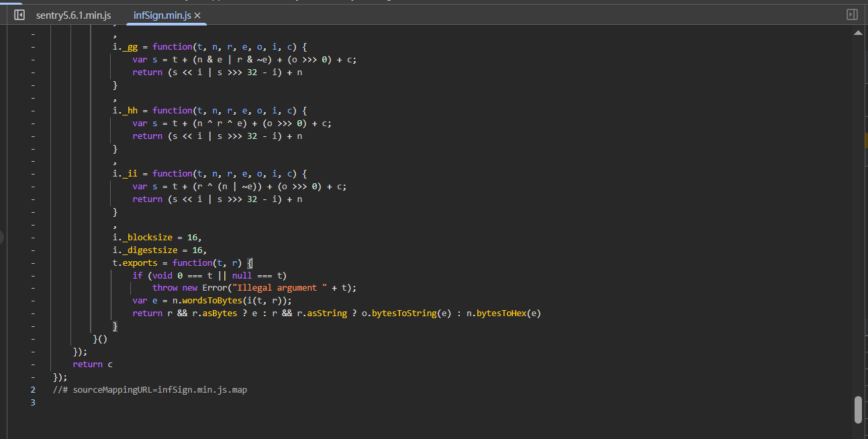Click the i._ii function name
The image size is (868, 439).
[x=130, y=173]
